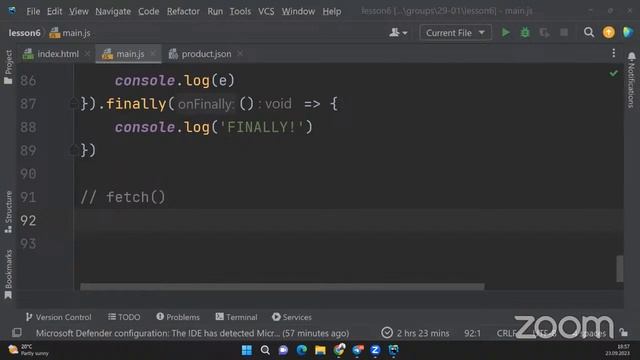This screenshot has width=640, height=360.
Task: Open the Window menu
Action: [298, 11]
